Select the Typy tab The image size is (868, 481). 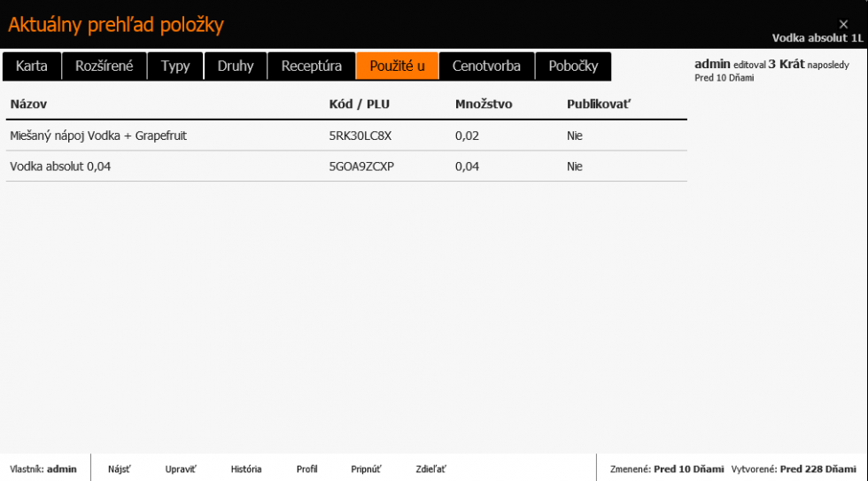pos(175,66)
